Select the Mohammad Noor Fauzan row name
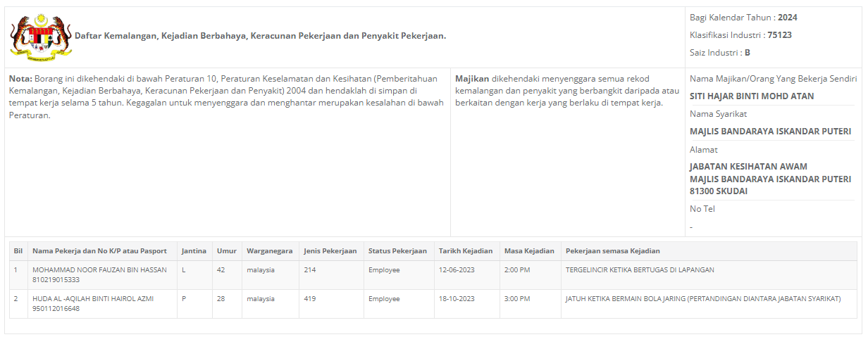Image resolution: width=868 pixels, height=337 pixels. pos(99,269)
